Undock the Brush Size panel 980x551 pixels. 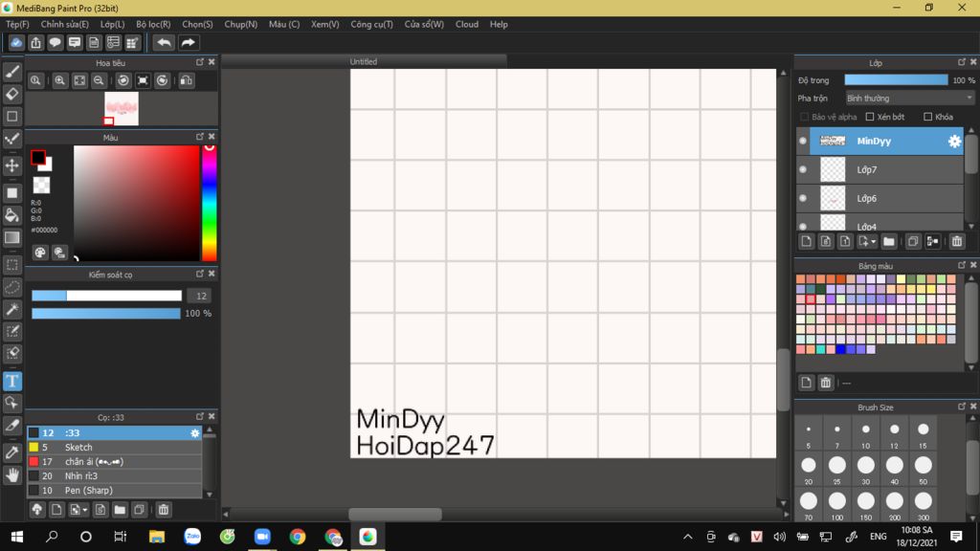click(x=961, y=407)
